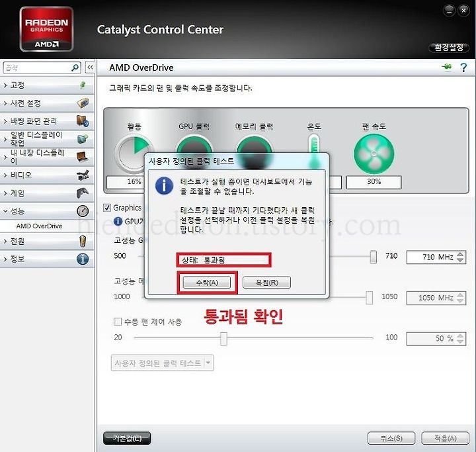Open the 일반 디스플레이 작업 menu item
The image size is (476, 452).
[x=47, y=139]
